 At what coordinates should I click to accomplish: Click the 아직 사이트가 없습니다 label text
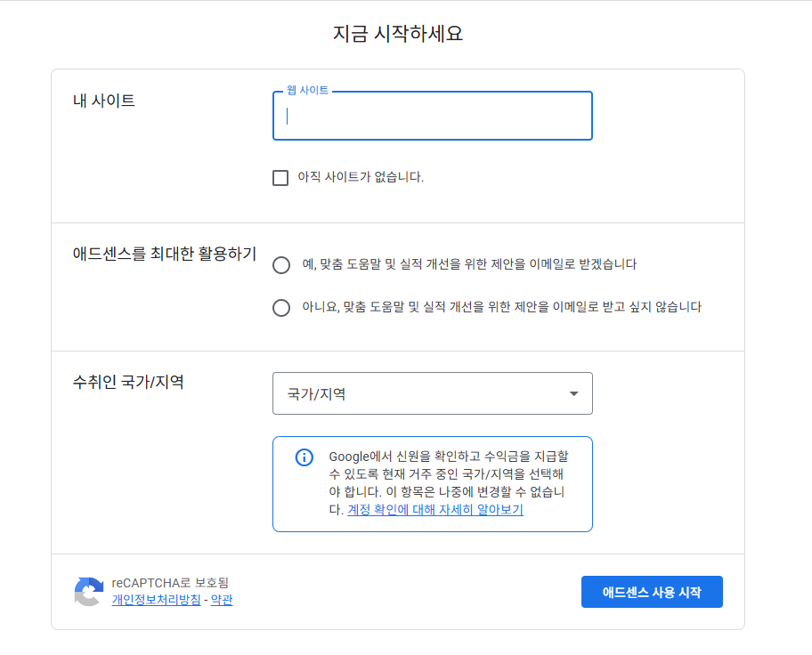point(361,177)
